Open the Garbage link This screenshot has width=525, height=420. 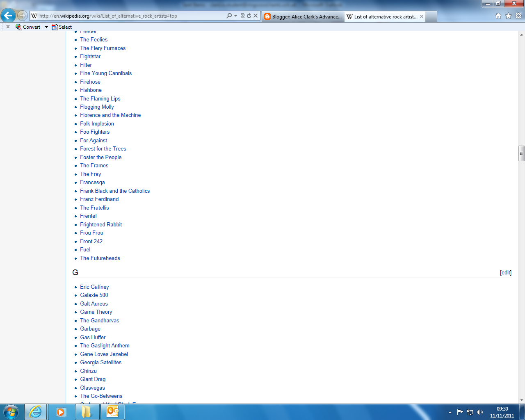point(90,329)
